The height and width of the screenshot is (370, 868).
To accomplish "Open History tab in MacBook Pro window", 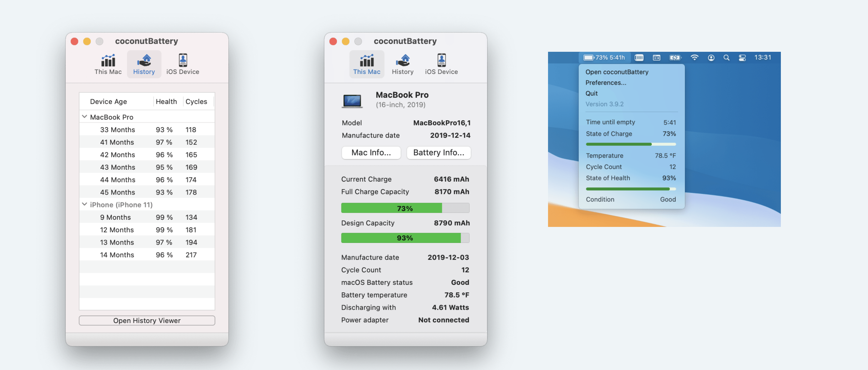I will 403,64.
